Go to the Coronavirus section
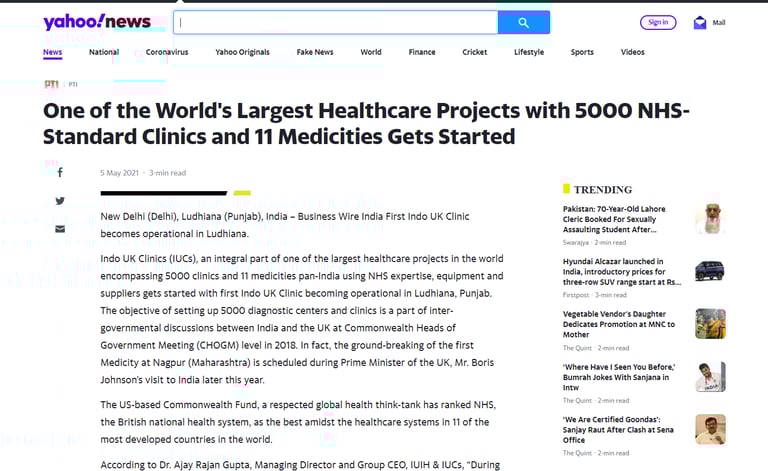The width and height of the screenshot is (768, 471). coord(167,52)
